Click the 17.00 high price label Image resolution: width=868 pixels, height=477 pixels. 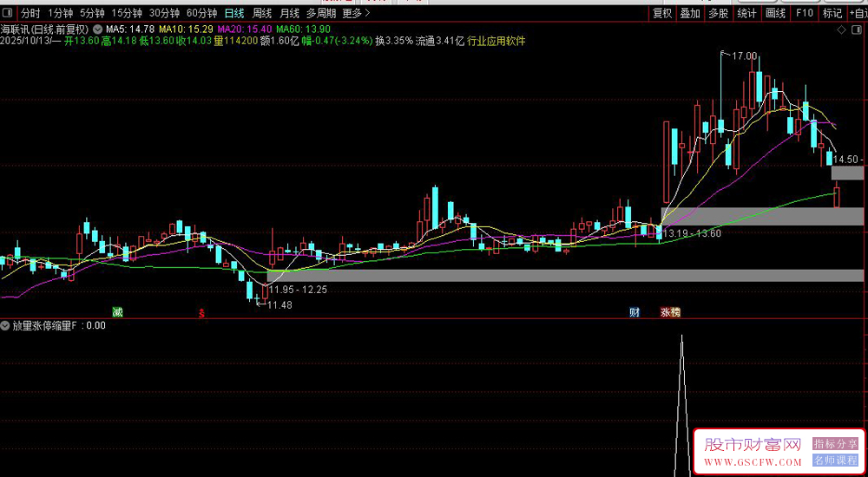(x=745, y=56)
